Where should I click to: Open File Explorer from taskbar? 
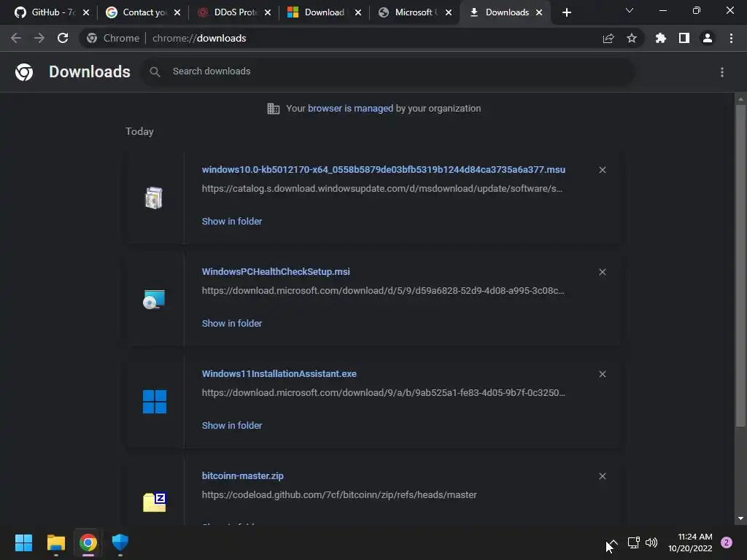pyautogui.click(x=55, y=542)
